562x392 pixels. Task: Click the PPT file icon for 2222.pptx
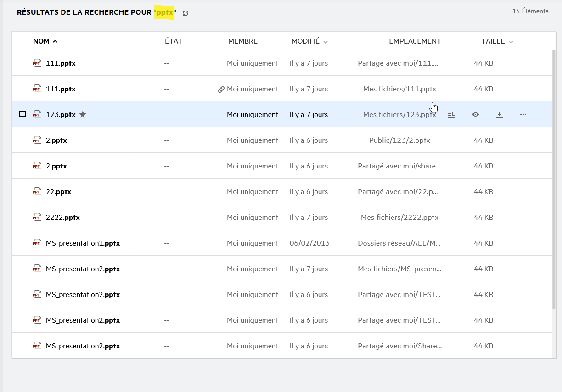point(37,218)
